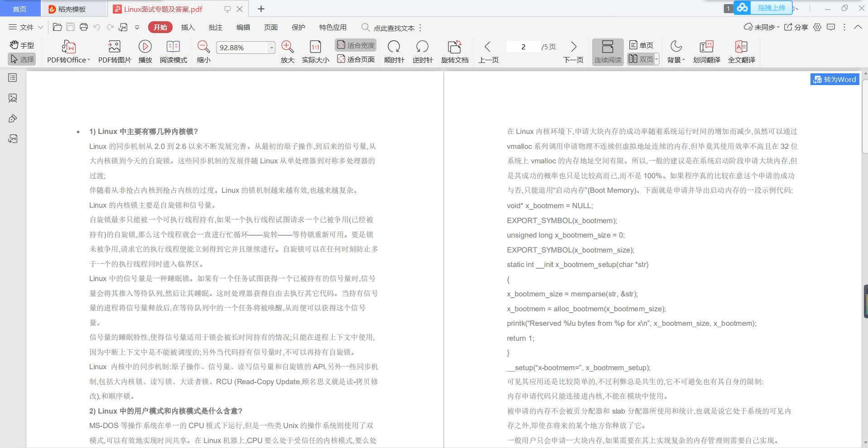The width and height of the screenshot is (868, 448).
Task: Zoom out with 缩小 magnifier
Action: (x=204, y=52)
